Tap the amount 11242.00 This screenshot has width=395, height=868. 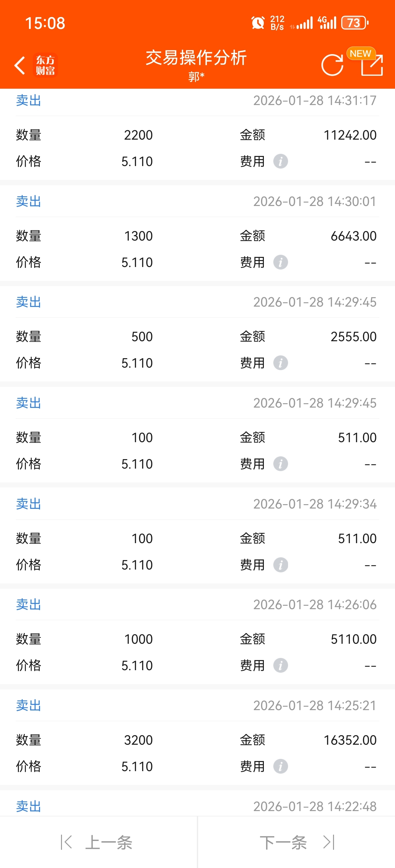[x=350, y=135]
